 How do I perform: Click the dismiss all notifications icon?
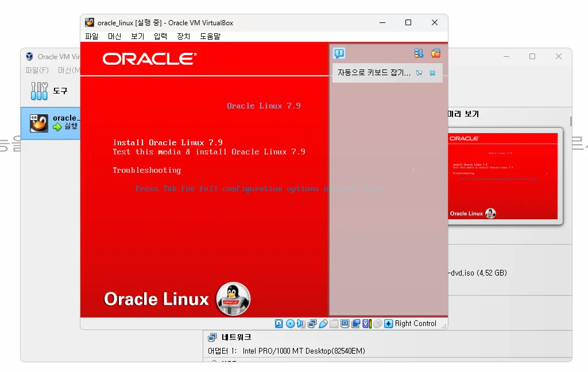pos(435,53)
